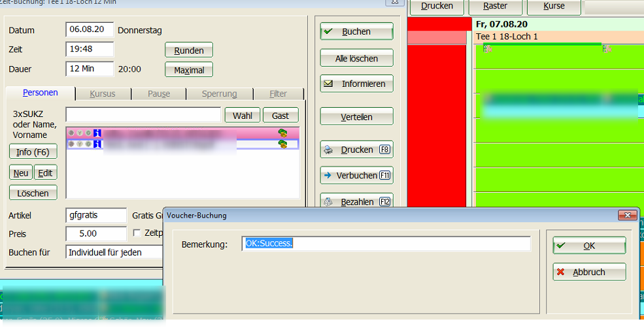This screenshot has height=330, width=644.
Task: Focus the 3xSUKZ name search field
Action: click(143, 115)
